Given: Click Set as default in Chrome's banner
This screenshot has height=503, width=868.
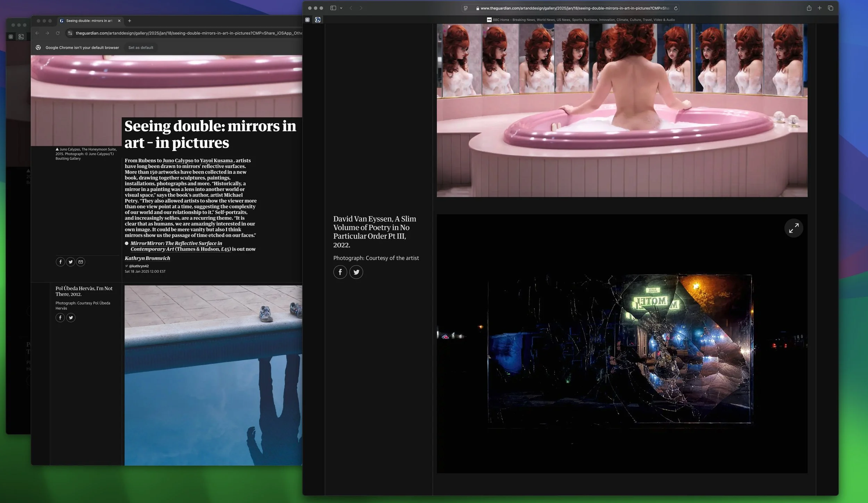Looking at the screenshot, I should [x=140, y=48].
